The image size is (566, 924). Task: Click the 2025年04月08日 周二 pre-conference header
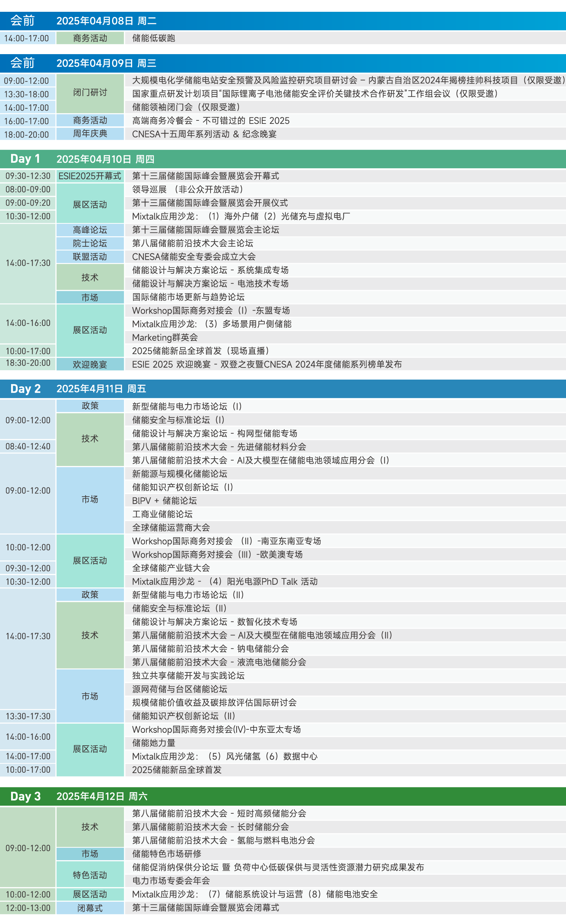coord(283,21)
